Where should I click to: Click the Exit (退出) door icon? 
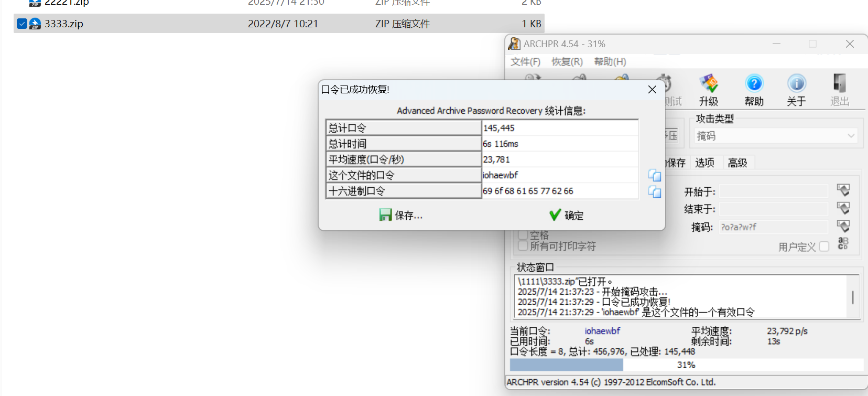click(840, 83)
